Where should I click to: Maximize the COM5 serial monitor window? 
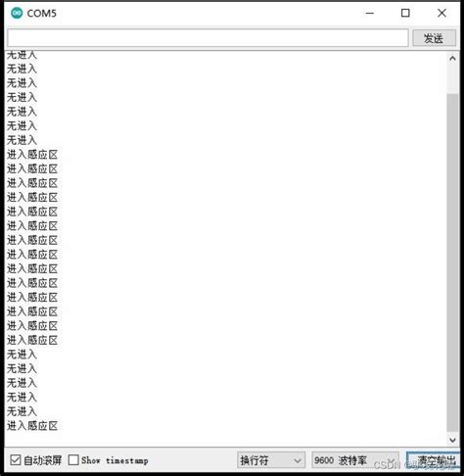(405, 13)
